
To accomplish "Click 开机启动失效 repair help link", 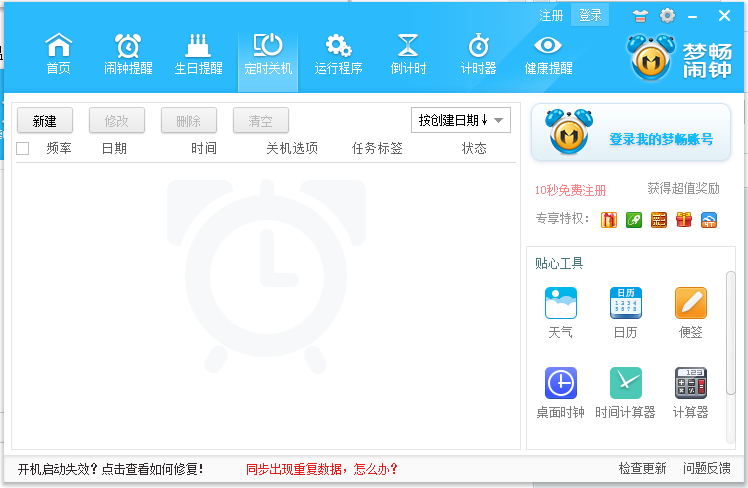I will 111,469.
